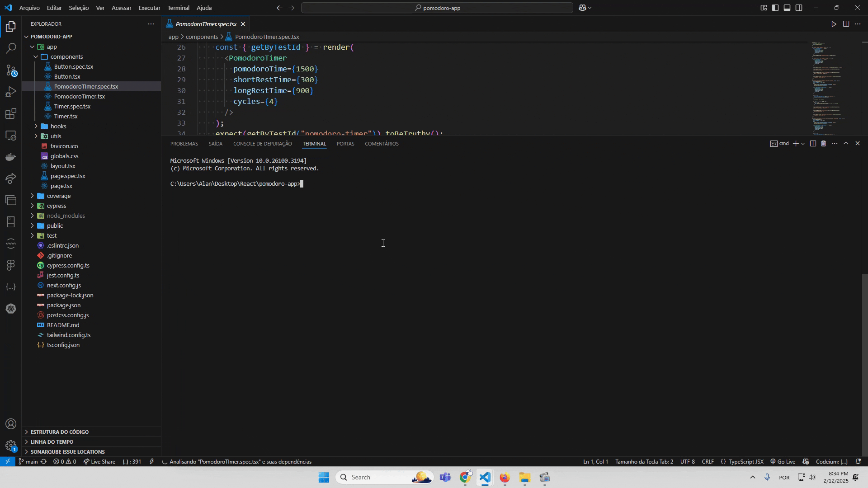Screen dimensions: 868x488
Task: Run the file using play icon
Action: pos(834,24)
